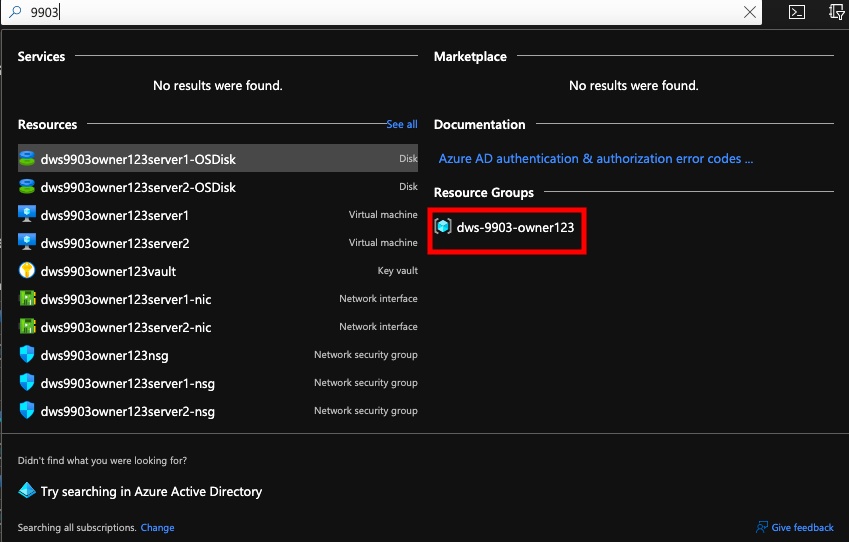Clear the search box with the X
The height and width of the screenshot is (542, 849).
pyautogui.click(x=749, y=12)
